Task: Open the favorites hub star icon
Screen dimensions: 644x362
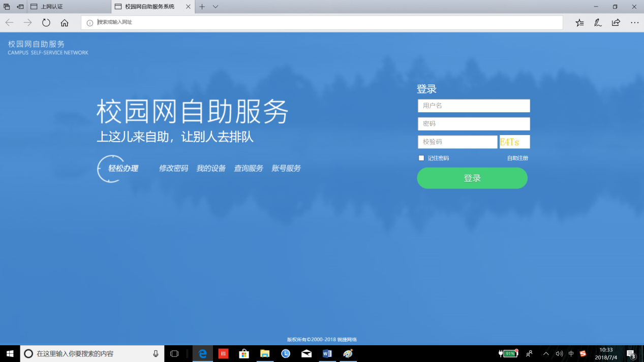Action: [579, 22]
